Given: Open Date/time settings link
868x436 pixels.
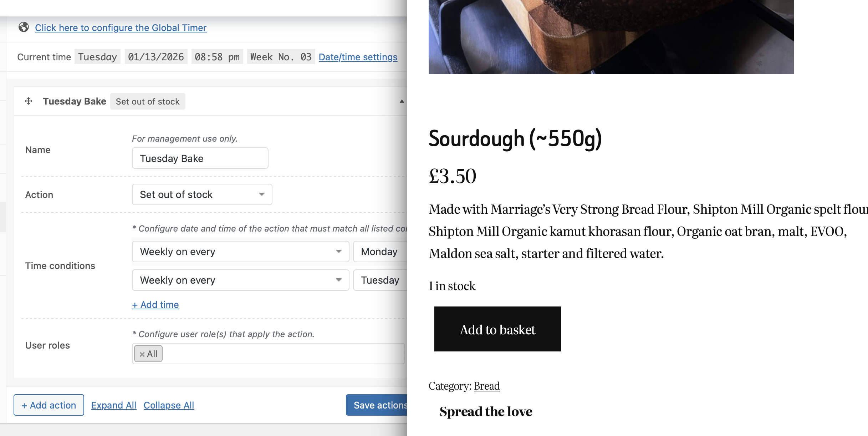Looking at the screenshot, I should pyautogui.click(x=358, y=57).
